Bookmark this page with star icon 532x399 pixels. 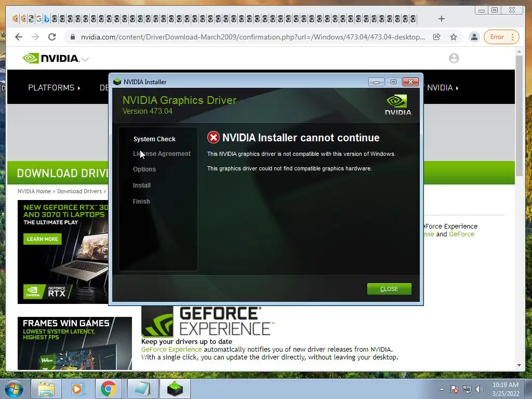tap(454, 37)
